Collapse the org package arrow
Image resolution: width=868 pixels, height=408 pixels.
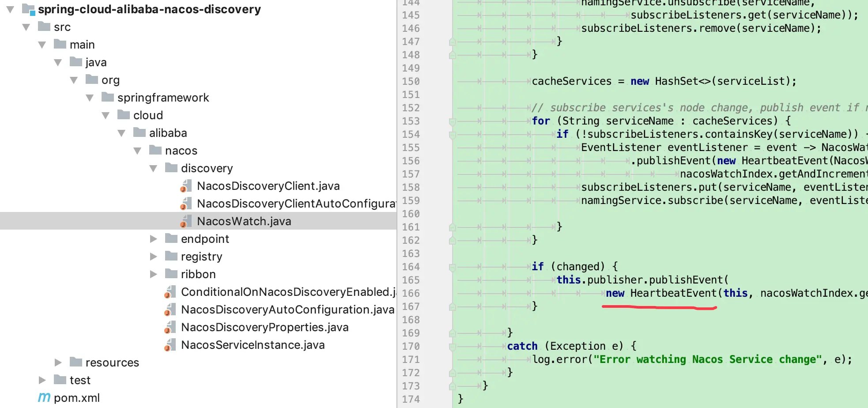[74, 80]
